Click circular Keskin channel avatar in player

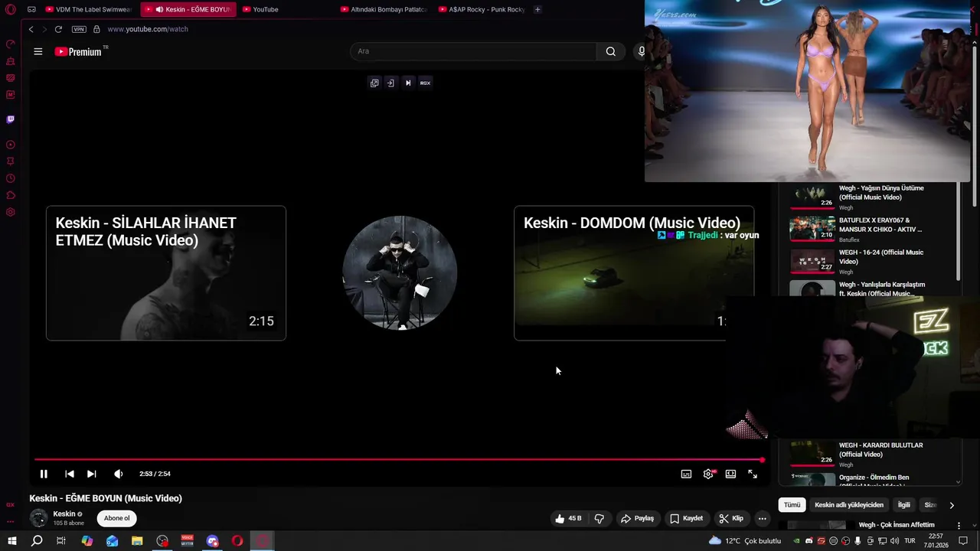pyautogui.click(x=400, y=273)
